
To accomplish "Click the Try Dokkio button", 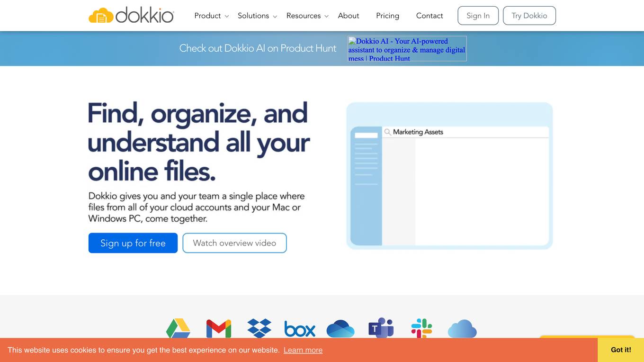I will [529, 16].
